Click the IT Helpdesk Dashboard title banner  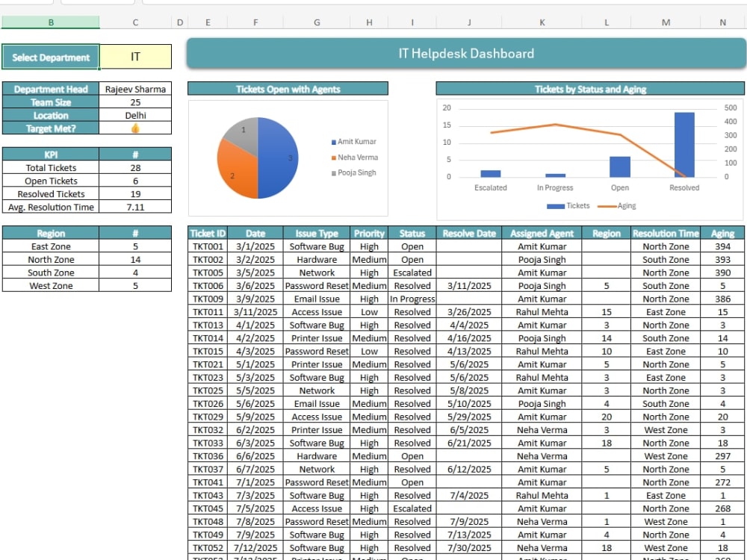[466, 53]
